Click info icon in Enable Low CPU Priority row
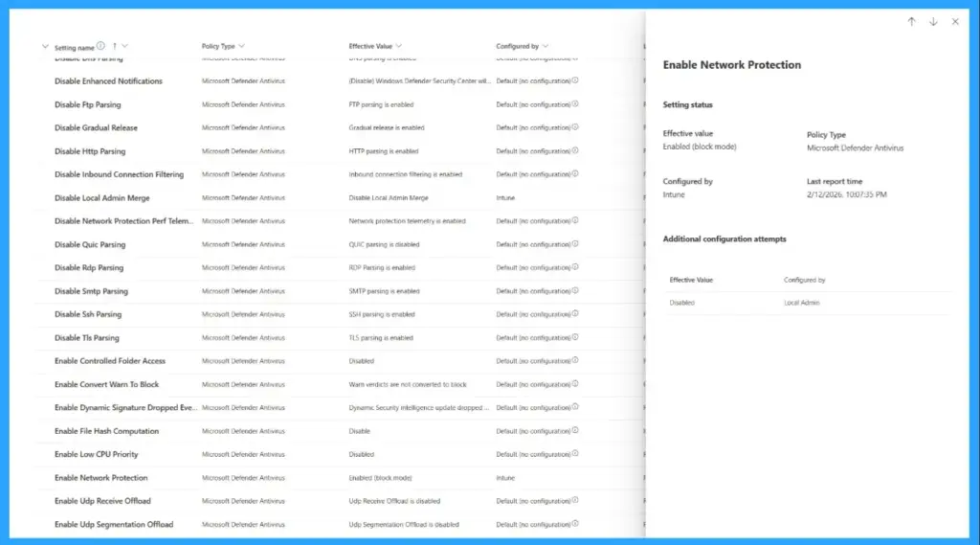 [x=575, y=453]
